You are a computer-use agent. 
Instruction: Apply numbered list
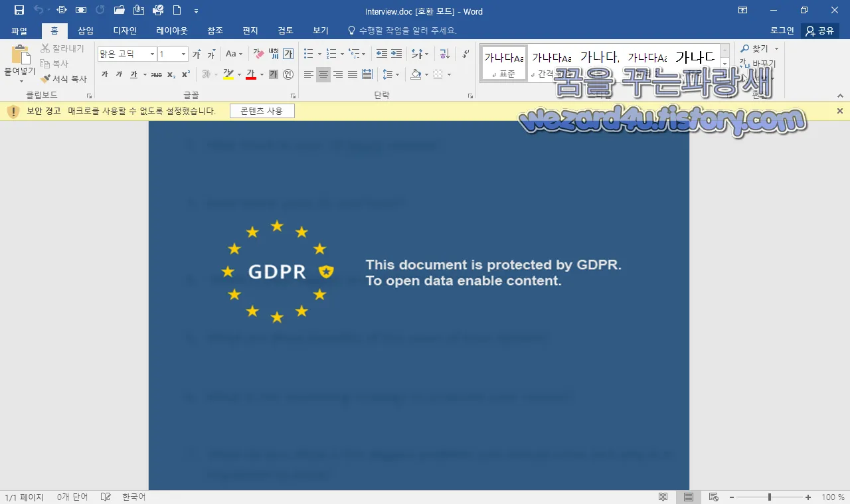pos(331,54)
